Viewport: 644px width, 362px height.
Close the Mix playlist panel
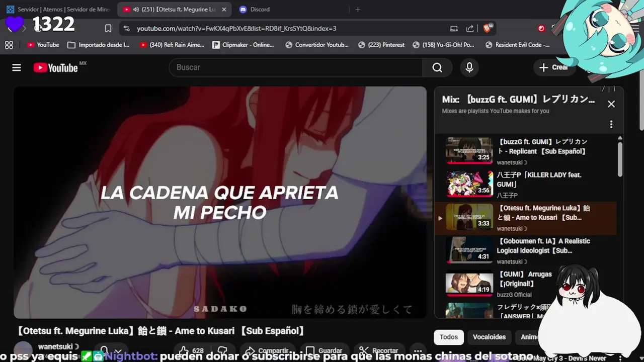pyautogui.click(x=611, y=104)
